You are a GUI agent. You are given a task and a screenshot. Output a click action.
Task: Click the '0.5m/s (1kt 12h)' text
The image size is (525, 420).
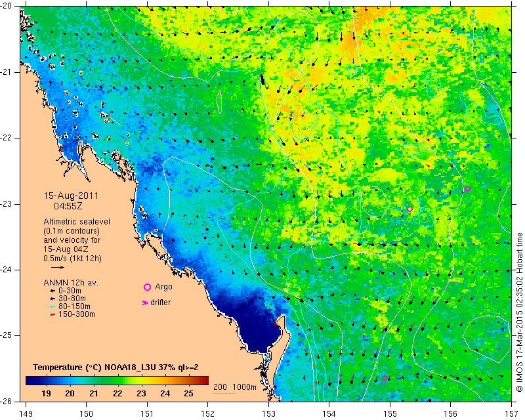(72, 259)
